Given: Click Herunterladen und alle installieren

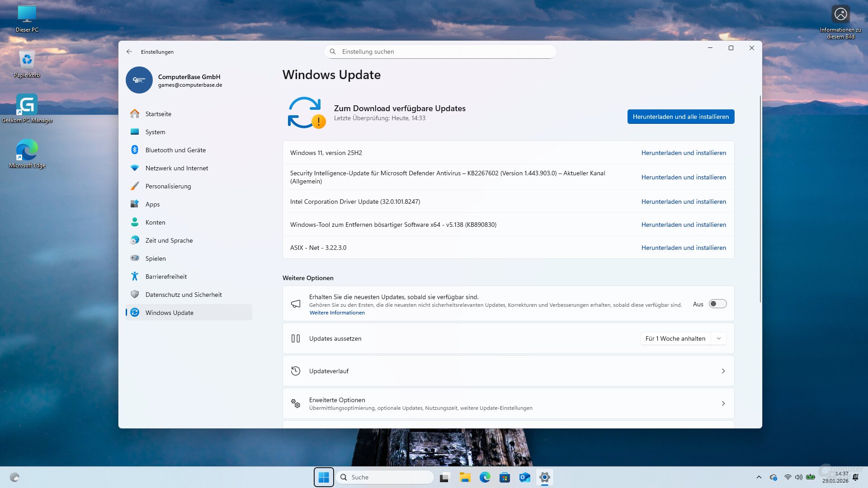Looking at the screenshot, I should 680,117.
